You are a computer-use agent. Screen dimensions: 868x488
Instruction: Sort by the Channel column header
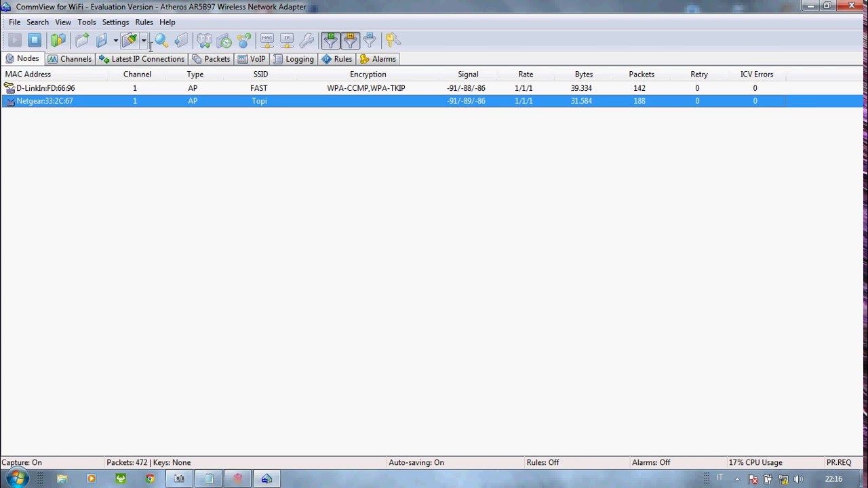pyautogui.click(x=137, y=75)
